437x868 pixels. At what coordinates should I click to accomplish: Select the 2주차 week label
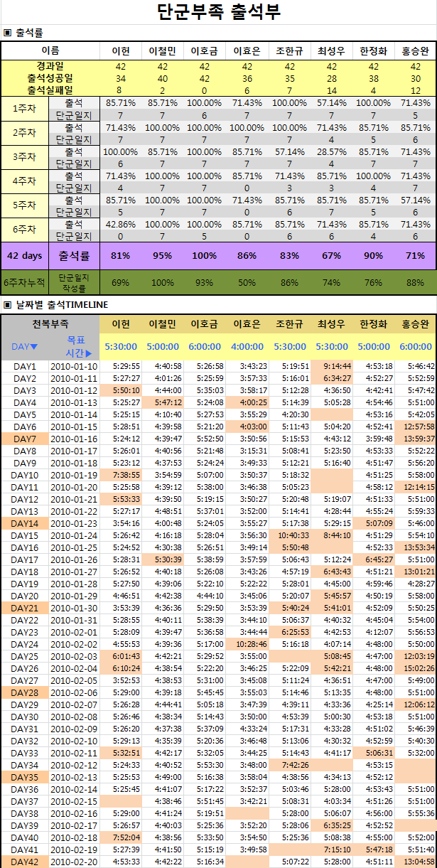coord(24,133)
